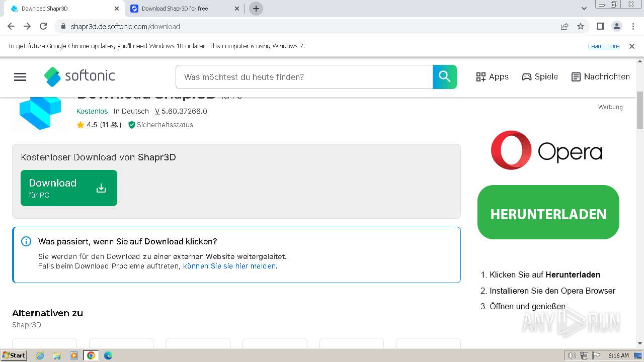The width and height of the screenshot is (644, 362).
Task: Open the Nachrichten section
Action: (601, 77)
